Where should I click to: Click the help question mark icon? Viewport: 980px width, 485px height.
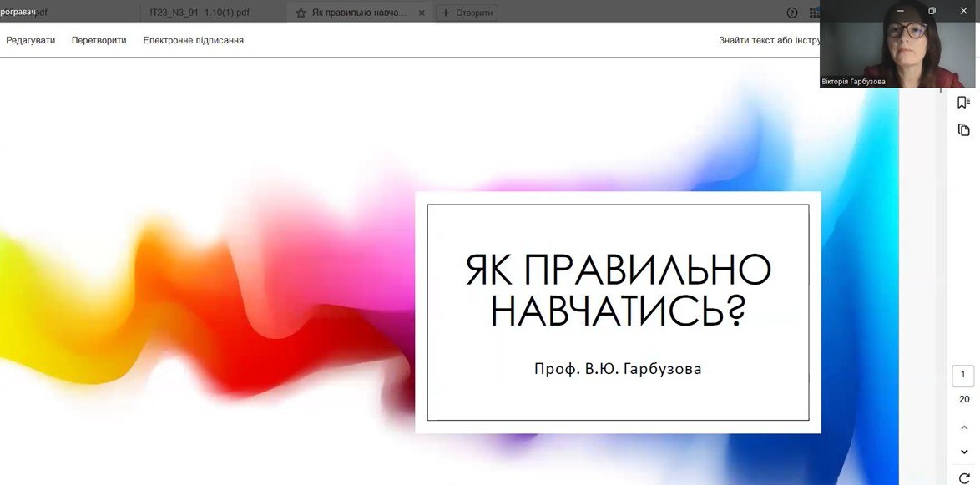pyautogui.click(x=792, y=13)
